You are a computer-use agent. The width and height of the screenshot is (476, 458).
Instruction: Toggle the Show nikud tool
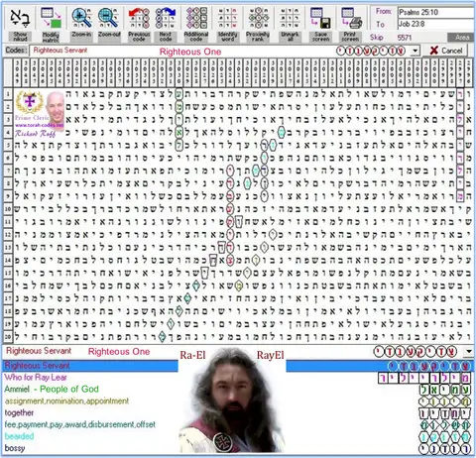(20, 24)
